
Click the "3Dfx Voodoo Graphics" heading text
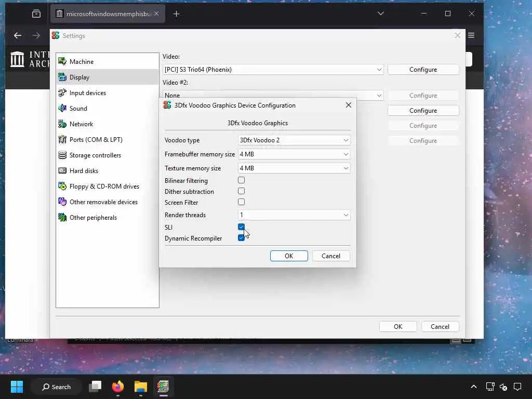pos(258,123)
